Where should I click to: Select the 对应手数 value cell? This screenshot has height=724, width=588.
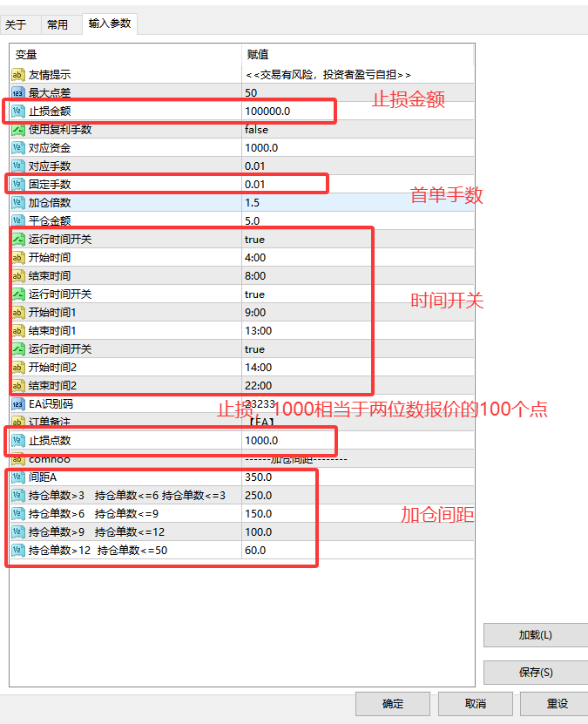click(358, 166)
